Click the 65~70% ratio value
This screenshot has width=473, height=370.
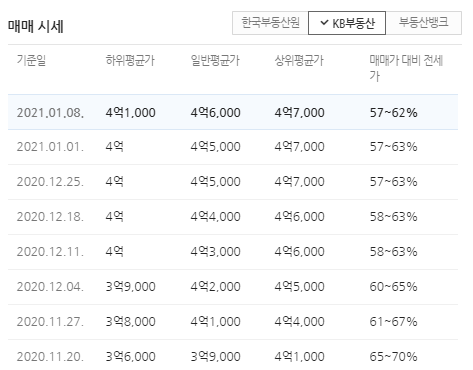tap(393, 357)
